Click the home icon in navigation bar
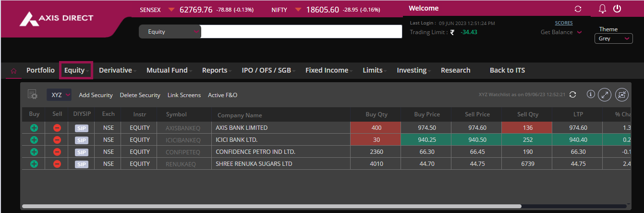Image resolution: width=644 pixels, height=213 pixels. point(13,71)
